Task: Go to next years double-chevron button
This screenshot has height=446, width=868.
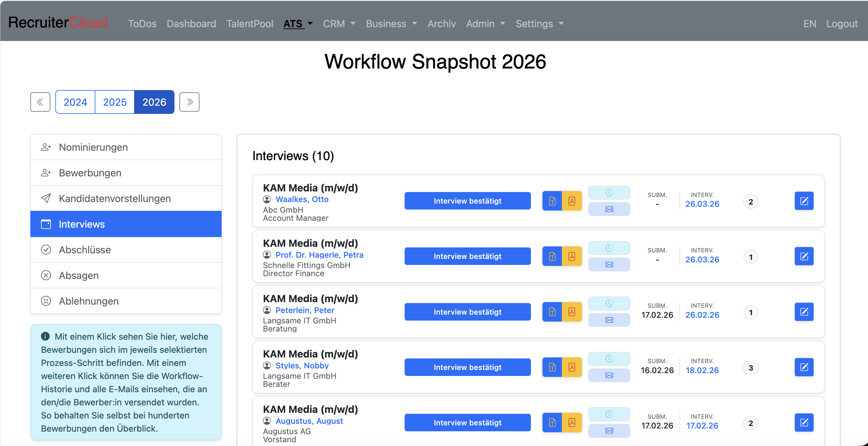Action: 189,102
